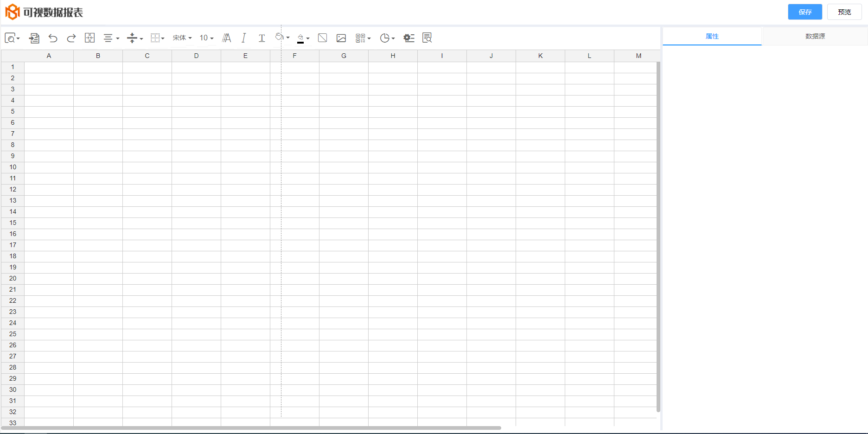Select row 32 header
This screenshot has height=434, width=868.
13,412
